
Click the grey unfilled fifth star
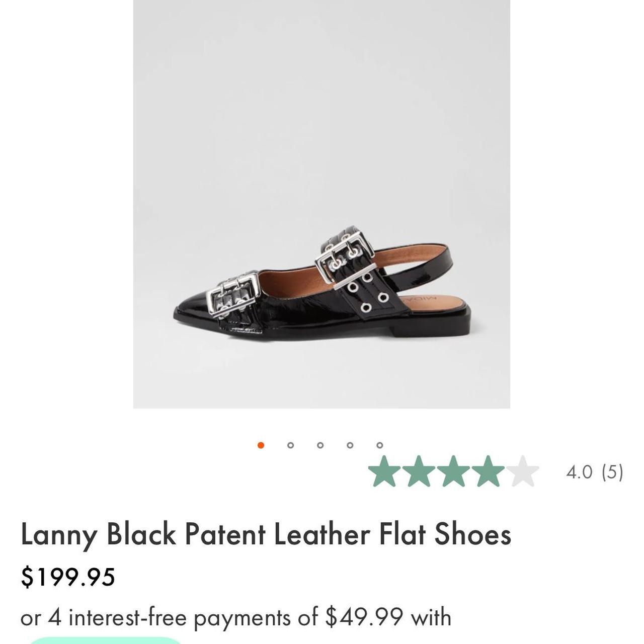(x=522, y=471)
